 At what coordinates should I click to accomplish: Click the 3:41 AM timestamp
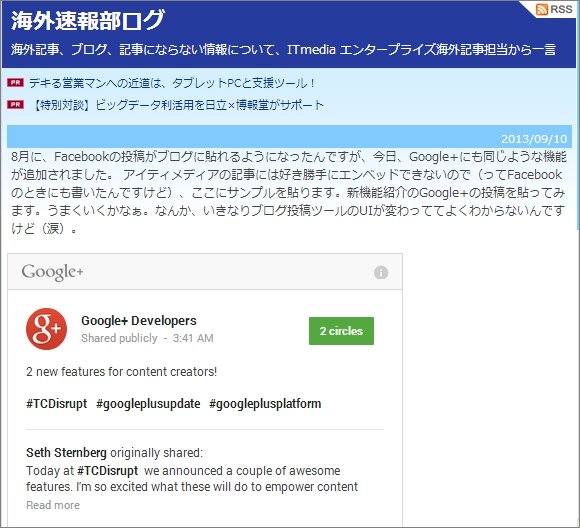pos(193,338)
